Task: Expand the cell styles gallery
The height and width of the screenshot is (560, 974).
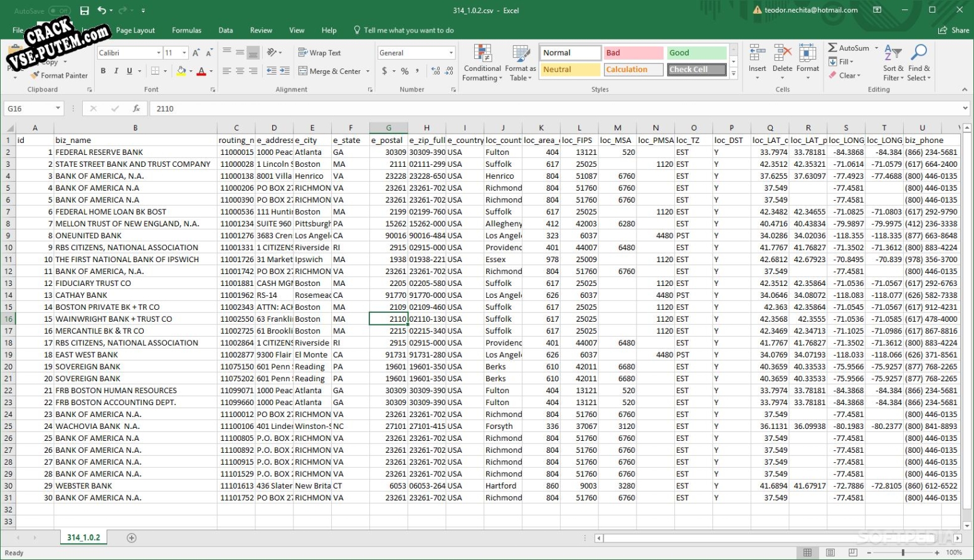Action: [x=733, y=73]
